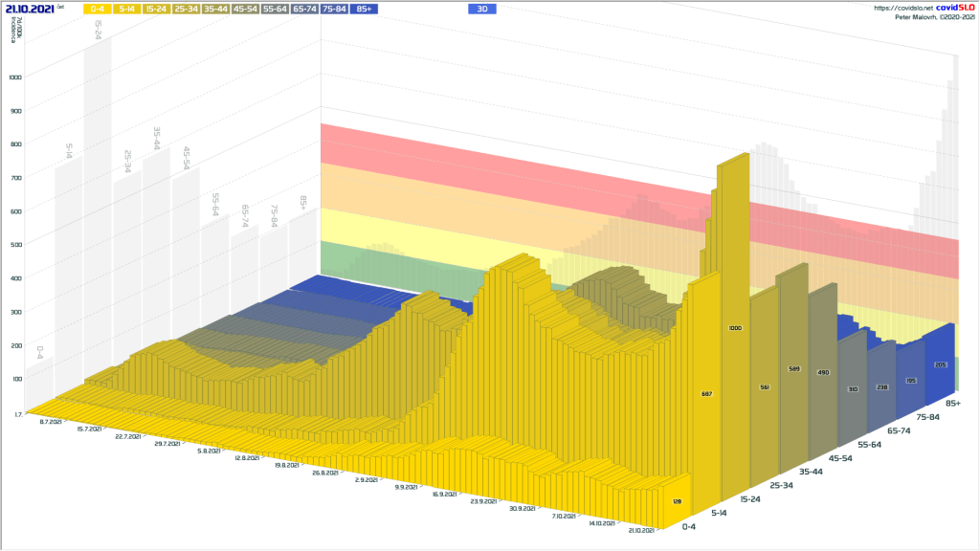The width and height of the screenshot is (980, 551).
Task: Click the blue bar labeled 205
Action: 939,364
